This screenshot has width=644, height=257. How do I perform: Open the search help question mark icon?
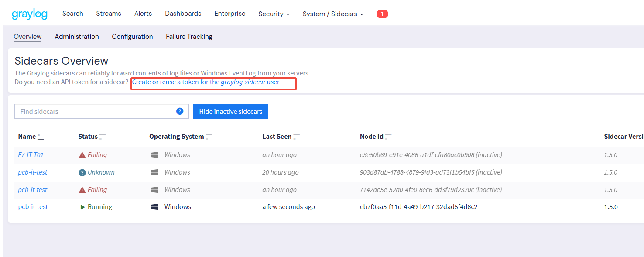180,111
